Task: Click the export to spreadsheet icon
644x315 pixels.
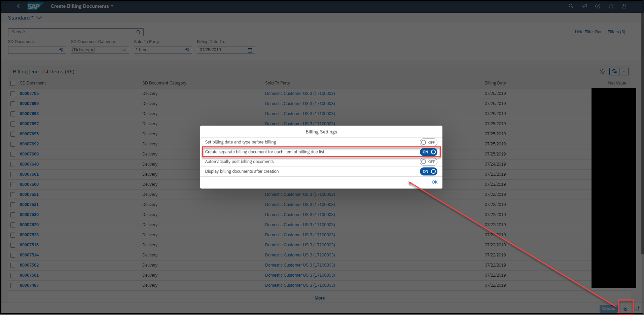Action: pos(614,72)
